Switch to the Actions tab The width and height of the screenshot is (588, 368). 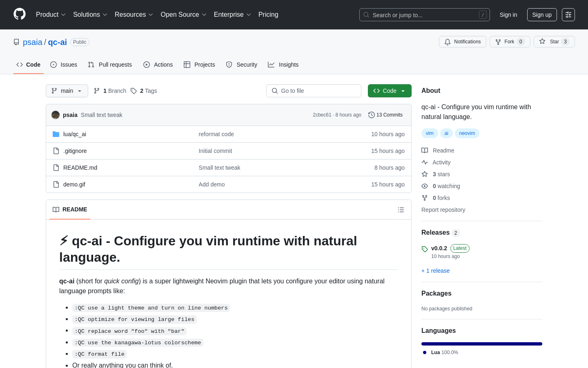pyautogui.click(x=158, y=65)
